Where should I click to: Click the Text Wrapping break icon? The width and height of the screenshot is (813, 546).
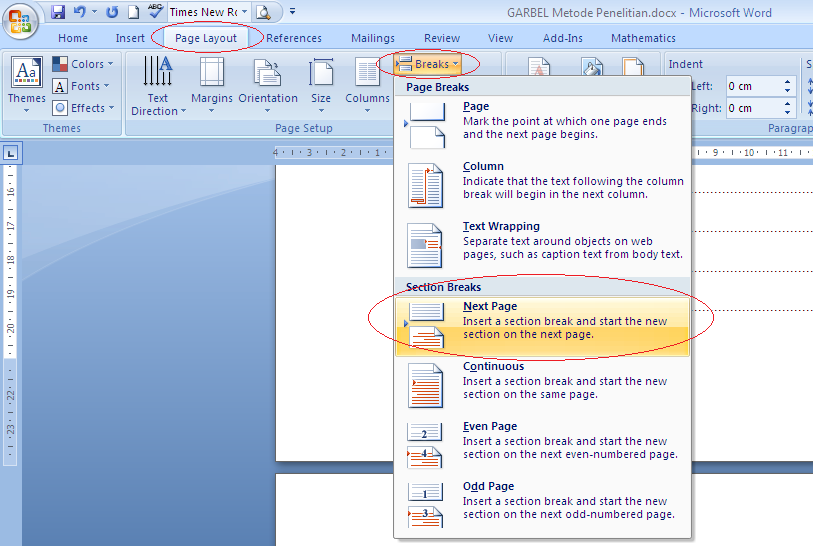425,246
